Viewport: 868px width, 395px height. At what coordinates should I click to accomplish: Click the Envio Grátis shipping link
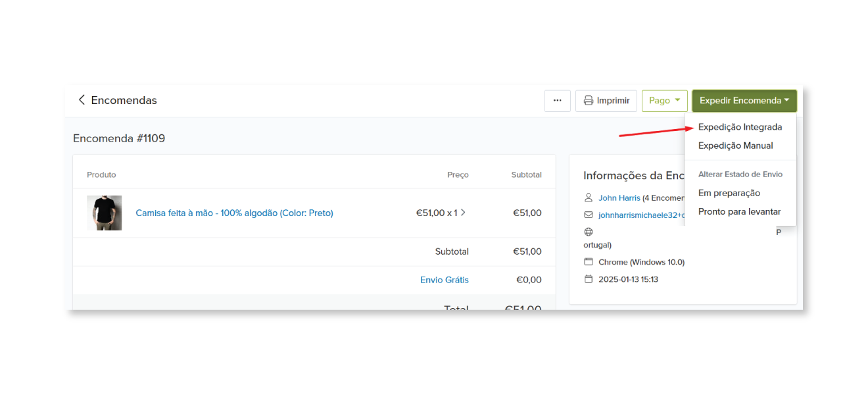click(x=445, y=280)
